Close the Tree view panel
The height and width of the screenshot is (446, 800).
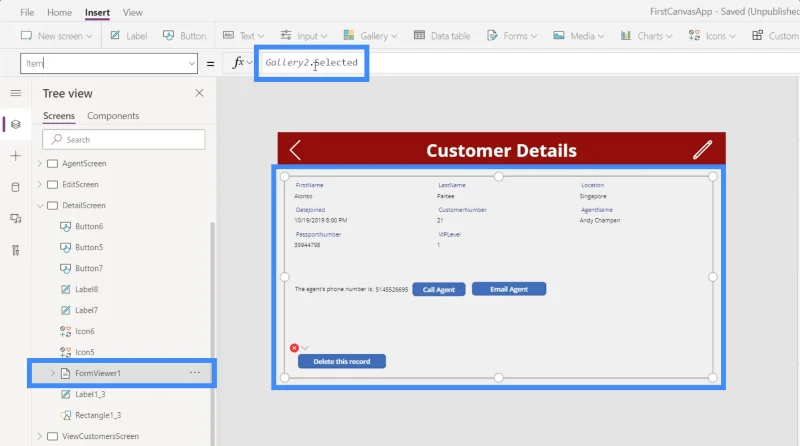coord(199,93)
